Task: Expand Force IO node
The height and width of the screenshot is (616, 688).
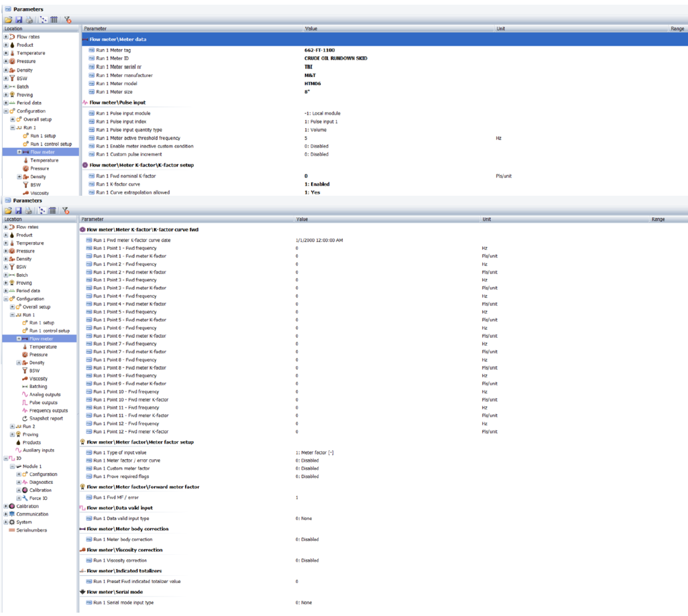Action: (19, 498)
